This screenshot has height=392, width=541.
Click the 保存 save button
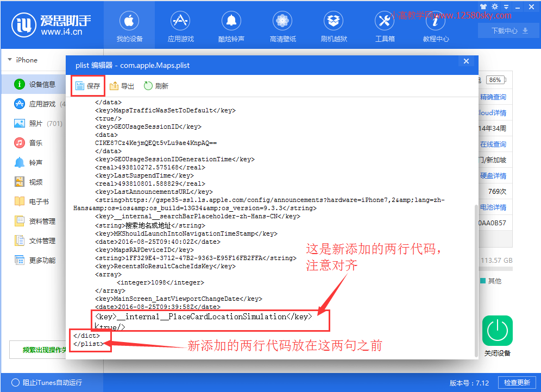87,85
